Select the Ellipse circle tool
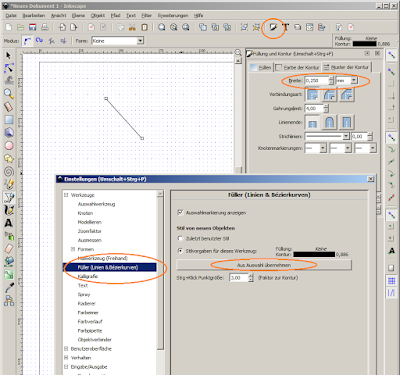Image resolution: width=400 pixels, height=375 pixels. click(9, 146)
